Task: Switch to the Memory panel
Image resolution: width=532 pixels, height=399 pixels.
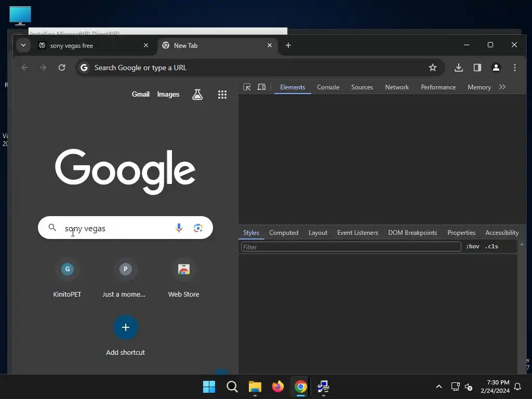Action: click(x=479, y=87)
